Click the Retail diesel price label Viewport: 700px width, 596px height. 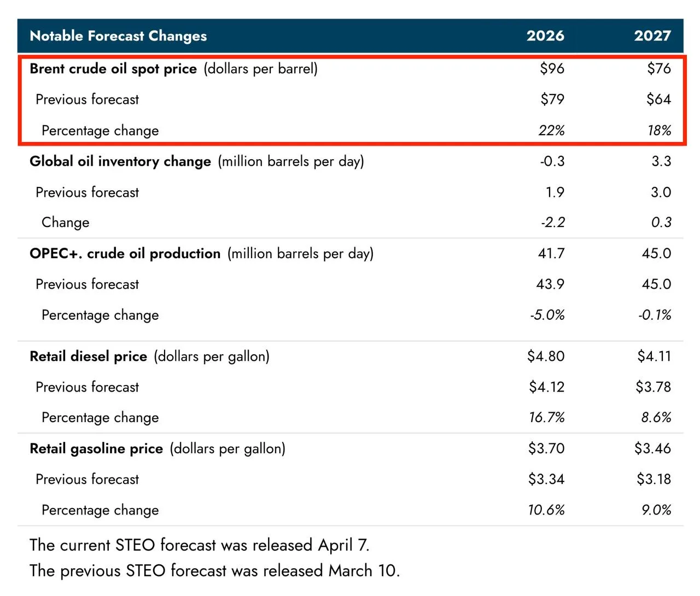tap(89, 357)
